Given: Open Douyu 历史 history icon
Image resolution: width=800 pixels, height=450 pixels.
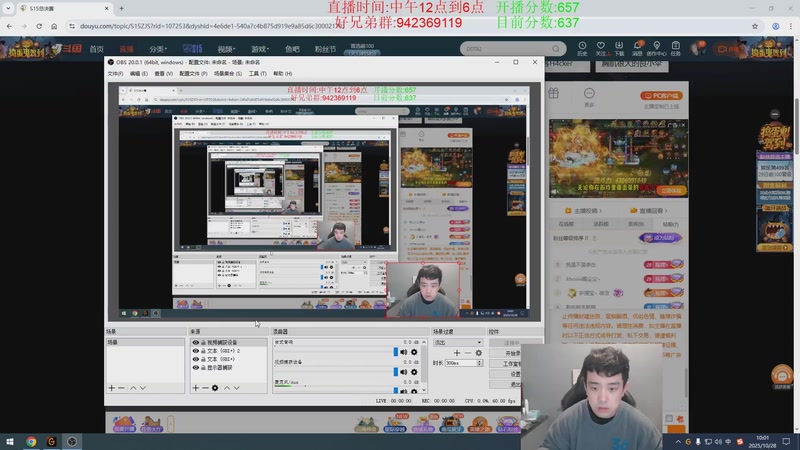Looking at the screenshot, I should point(582,48).
